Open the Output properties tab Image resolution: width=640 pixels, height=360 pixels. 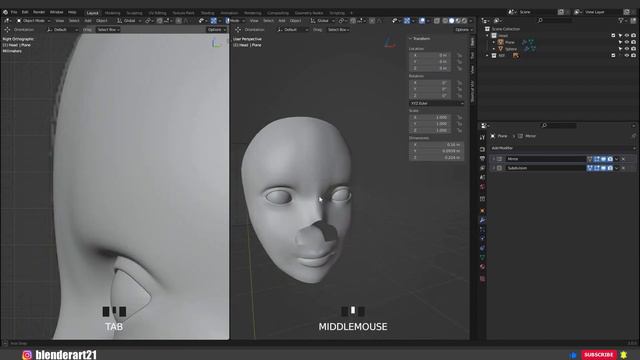(482, 159)
